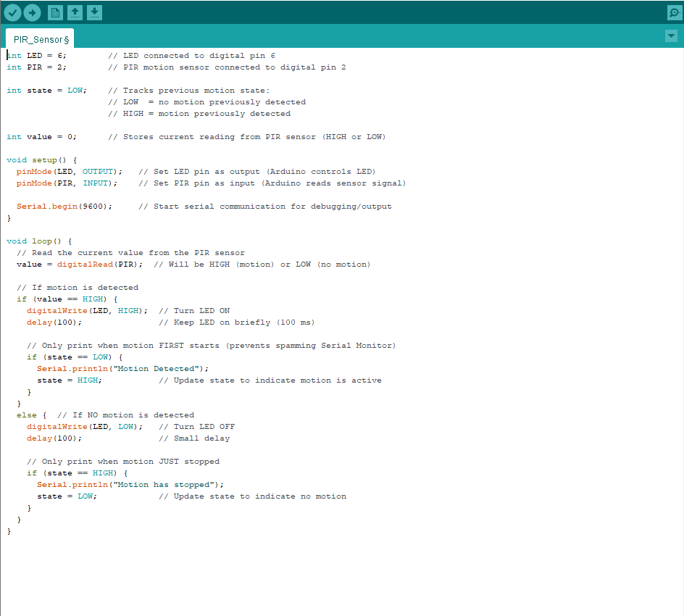This screenshot has width=684, height=616.
Task: Open the Serial Monitor magnifier icon
Action: pos(675,12)
